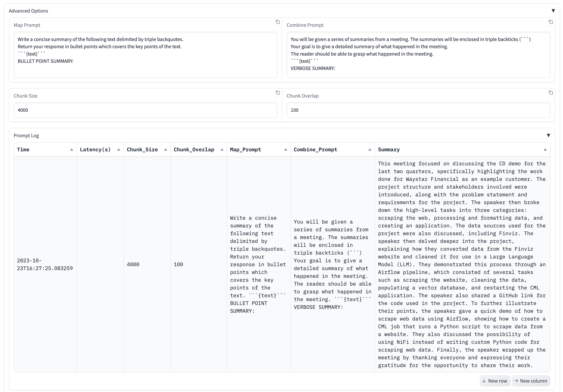Sort the Combine_Prompt column using its arrow
Viewport: 563px width, 392px height.
coord(370,149)
